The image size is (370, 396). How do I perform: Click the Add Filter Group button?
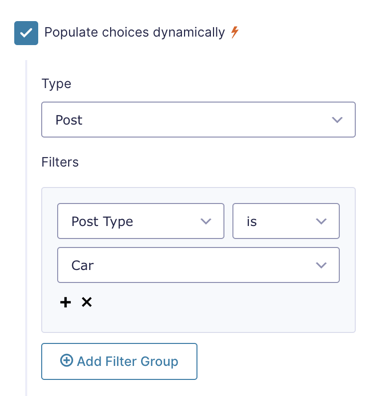tap(119, 361)
